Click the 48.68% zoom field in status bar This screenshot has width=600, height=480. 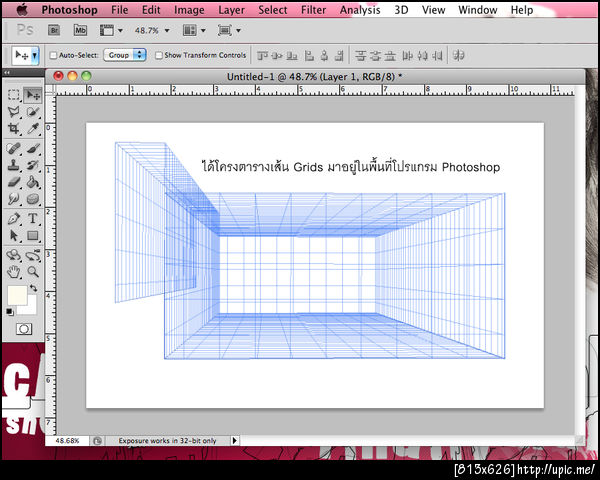[x=67, y=441]
